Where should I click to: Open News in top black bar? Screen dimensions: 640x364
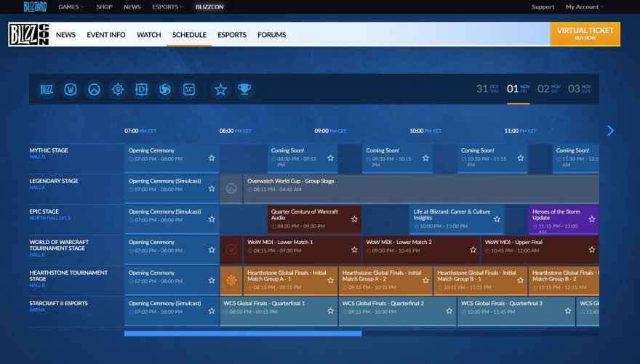[x=132, y=7]
